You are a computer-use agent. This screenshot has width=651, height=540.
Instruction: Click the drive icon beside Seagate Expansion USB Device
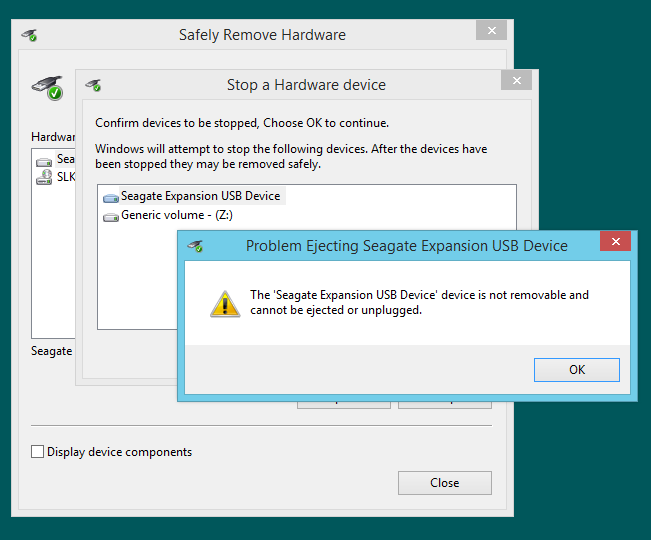tap(111, 198)
